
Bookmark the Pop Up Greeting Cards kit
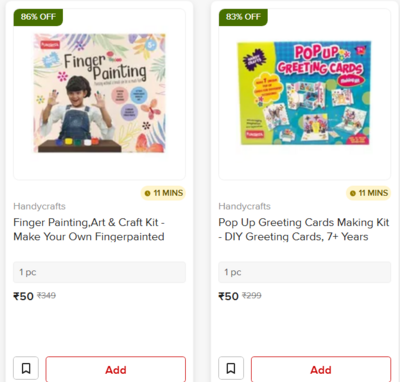(x=231, y=368)
